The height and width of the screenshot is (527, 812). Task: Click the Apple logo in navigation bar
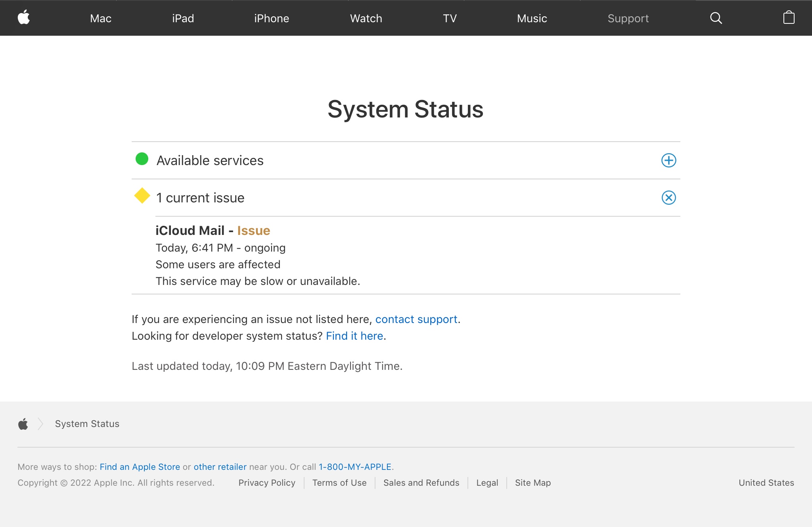[24, 18]
